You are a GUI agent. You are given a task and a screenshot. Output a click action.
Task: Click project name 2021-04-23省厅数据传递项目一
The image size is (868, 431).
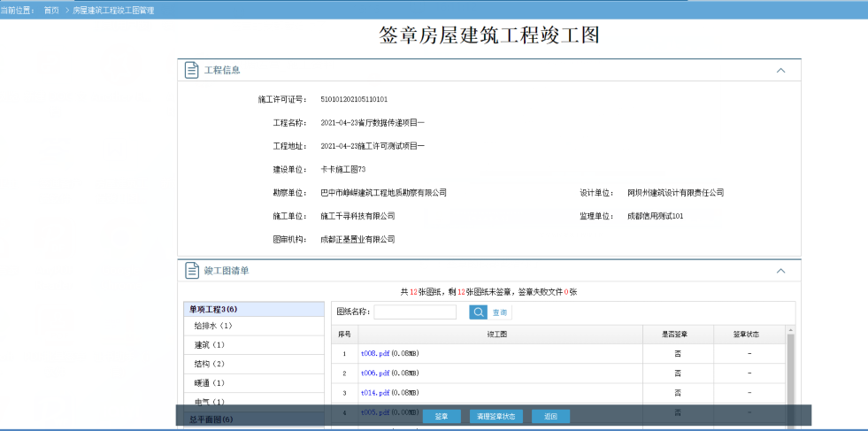click(373, 123)
